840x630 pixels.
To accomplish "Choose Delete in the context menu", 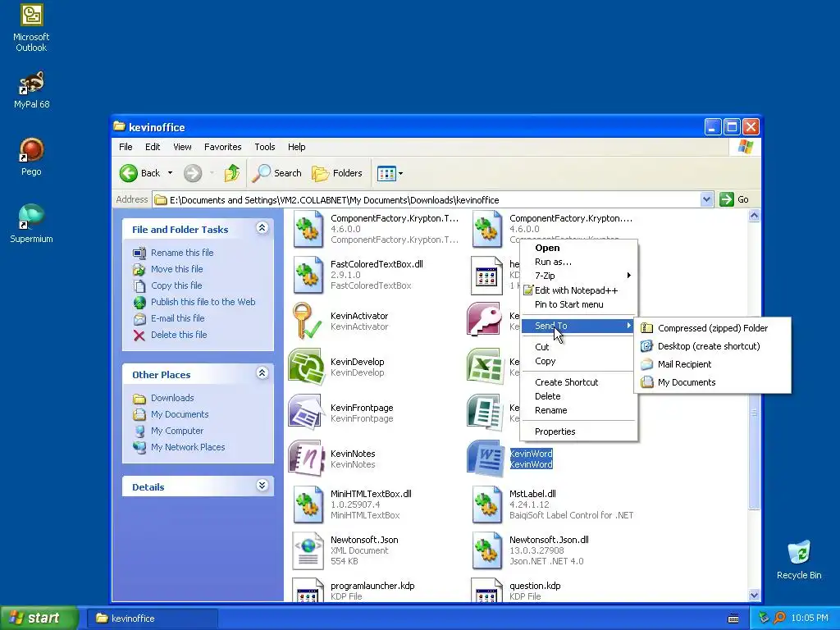I will [x=579, y=396].
